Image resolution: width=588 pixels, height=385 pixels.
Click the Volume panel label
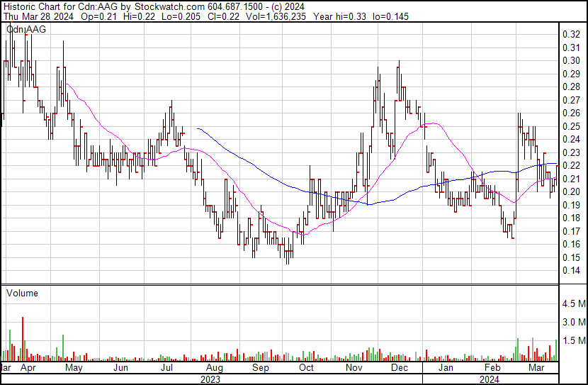tap(22, 293)
